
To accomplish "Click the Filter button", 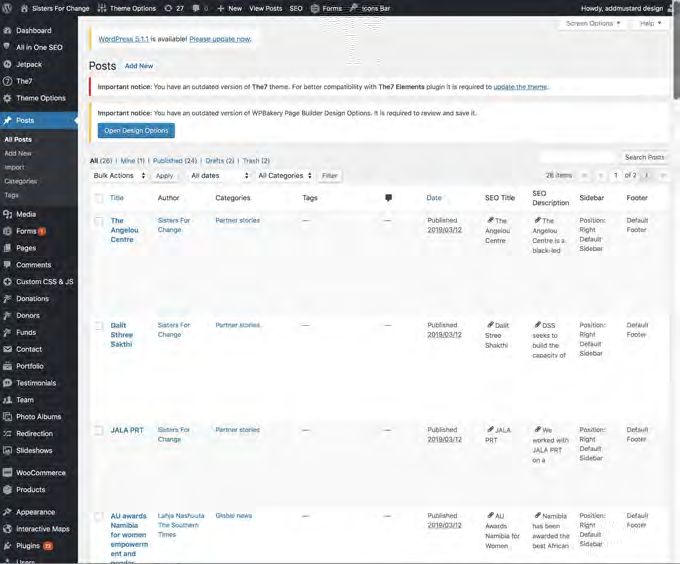I will coord(330,176).
